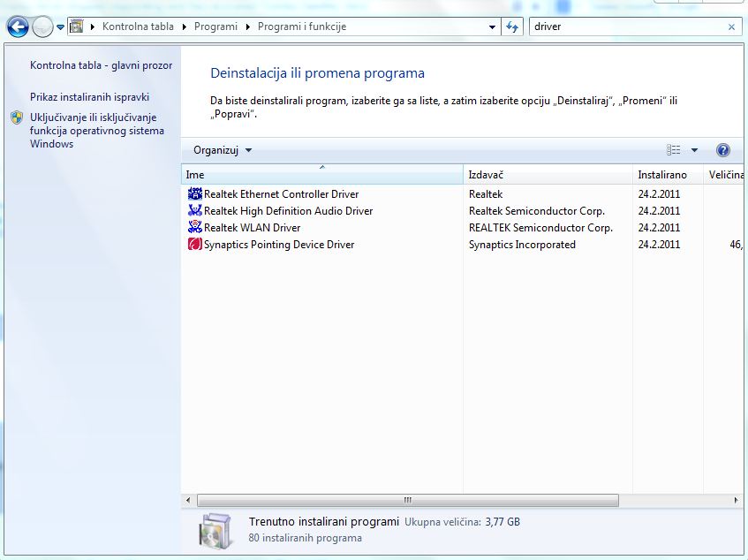The width and height of the screenshot is (748, 560).
Task: Open the Programi breadcrumb
Action: point(215,26)
